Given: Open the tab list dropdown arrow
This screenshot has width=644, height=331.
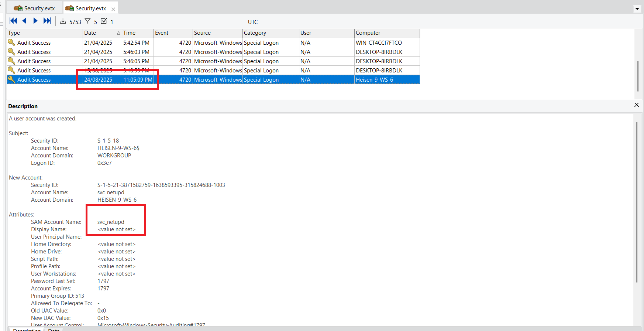Looking at the screenshot, I should pos(637,9).
